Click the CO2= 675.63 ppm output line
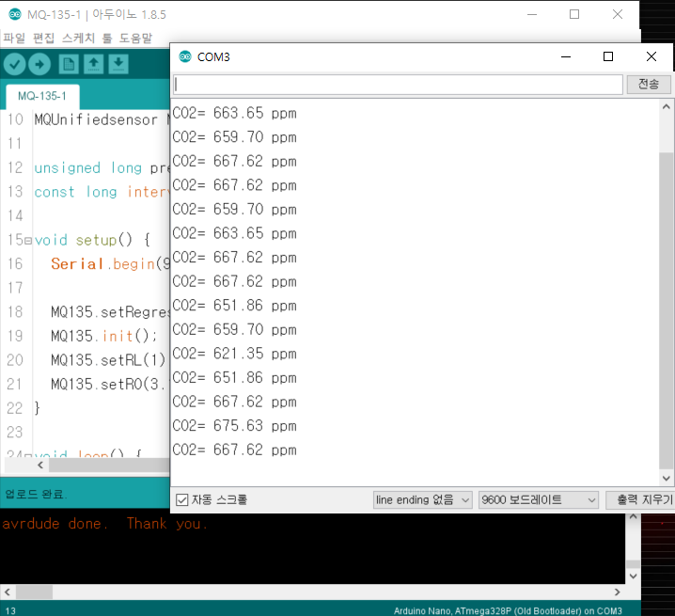 point(235,426)
